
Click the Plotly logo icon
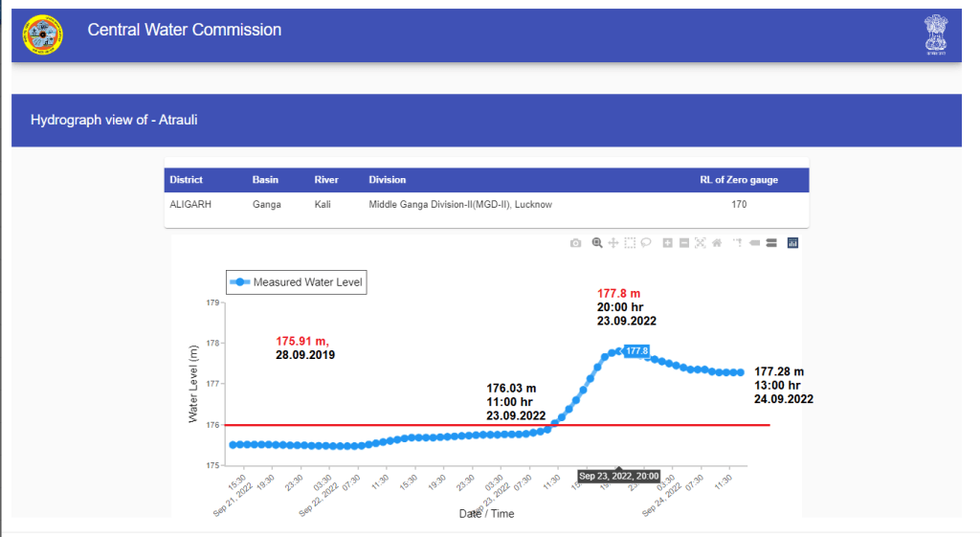(x=792, y=243)
